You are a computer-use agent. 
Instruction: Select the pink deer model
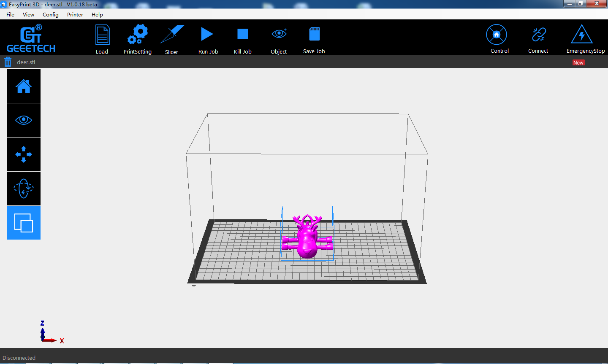point(307,236)
